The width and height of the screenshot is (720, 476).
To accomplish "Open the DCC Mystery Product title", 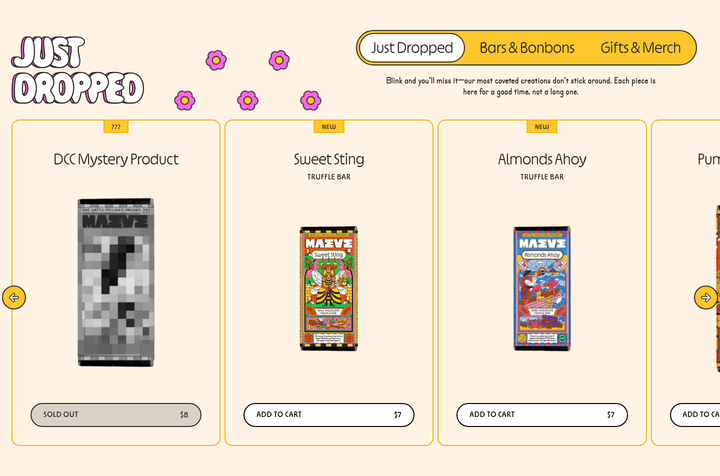I will 116,159.
